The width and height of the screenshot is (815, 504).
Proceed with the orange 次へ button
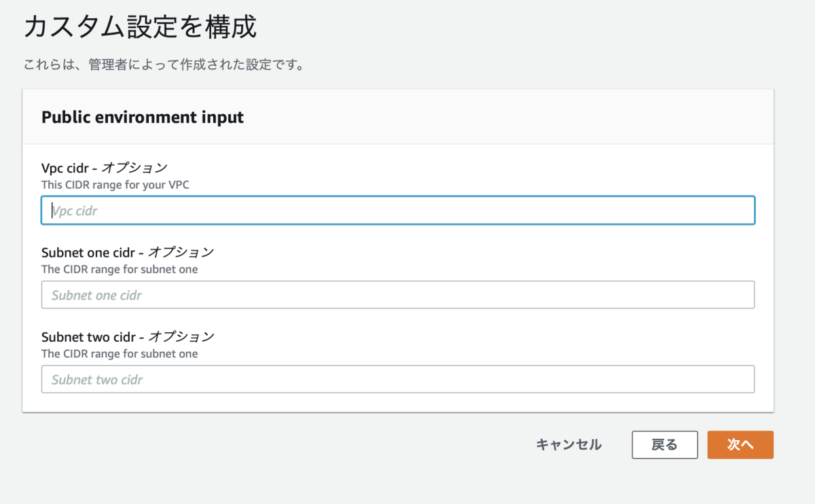click(x=740, y=445)
